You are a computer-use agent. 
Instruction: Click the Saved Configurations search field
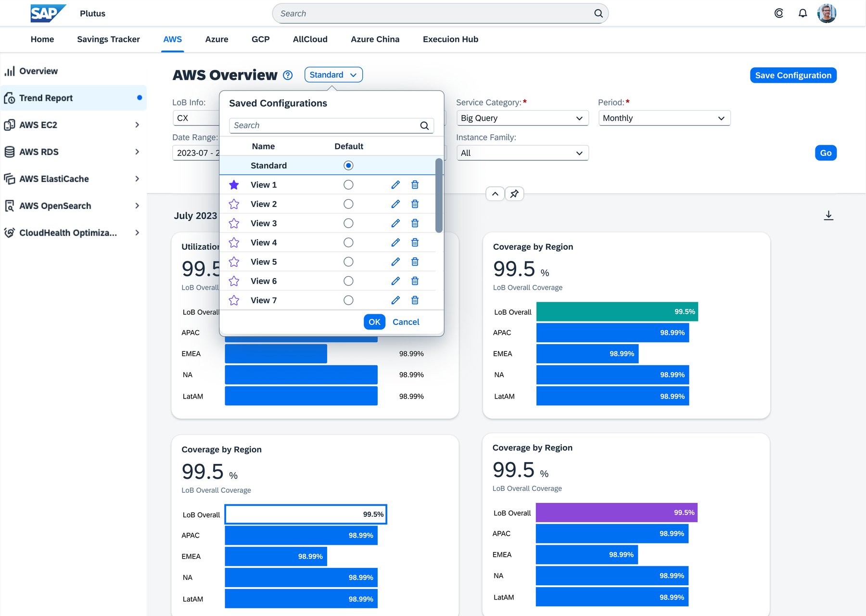click(331, 126)
